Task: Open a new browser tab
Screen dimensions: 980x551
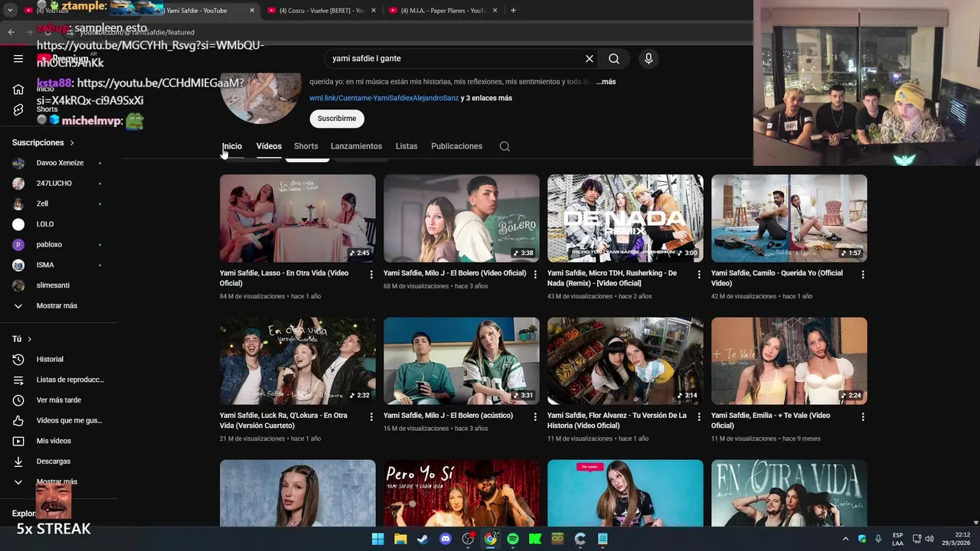Action: 513,11
